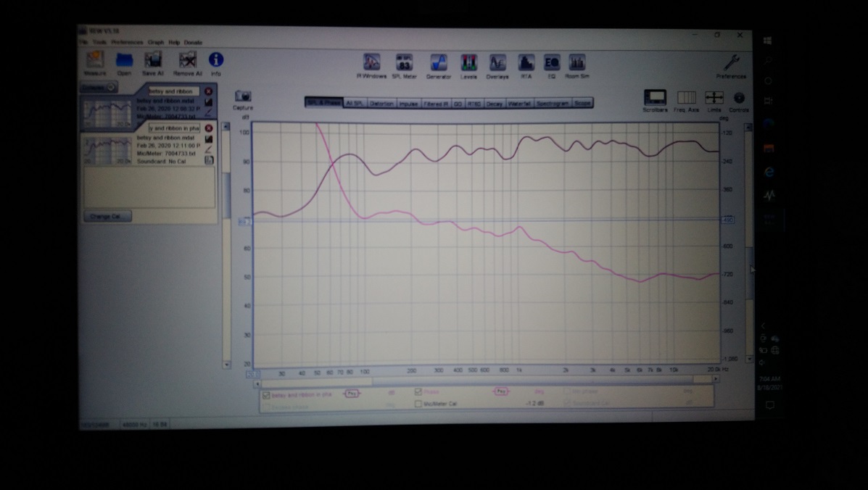Open the Windows Start button
Viewport: 868px width, 490px height.
[x=767, y=41]
